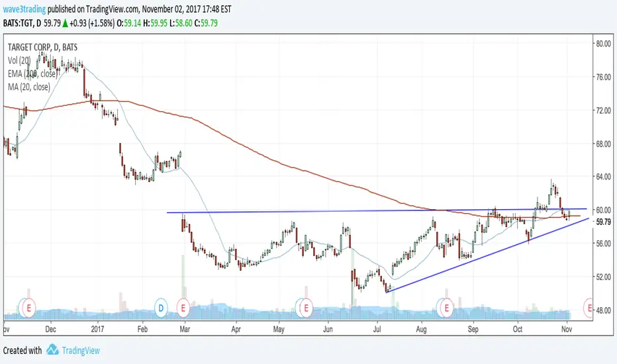
Task: Click the H:59.95 high value
Action: click(x=156, y=23)
